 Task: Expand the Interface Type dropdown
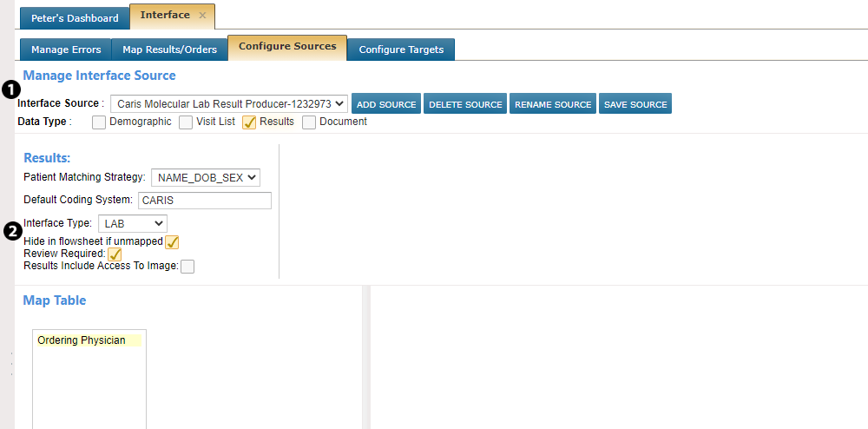click(x=132, y=223)
